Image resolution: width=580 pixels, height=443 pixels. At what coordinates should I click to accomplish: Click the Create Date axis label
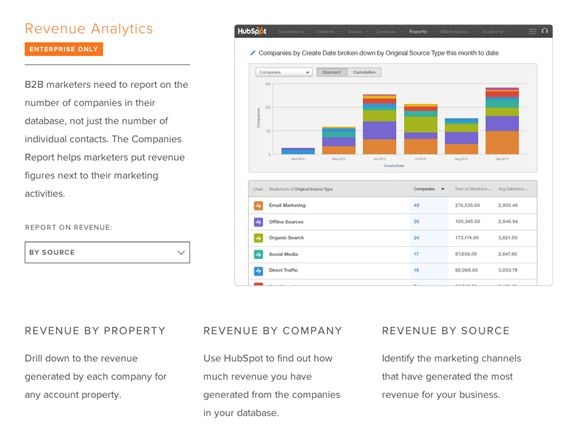[394, 166]
